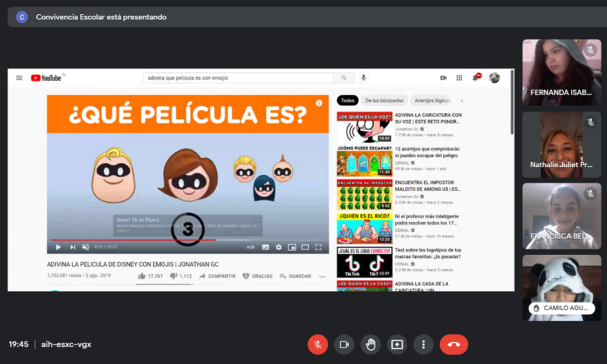Click the COMPARTIR share button
The width and height of the screenshot is (607, 364).
[217, 276]
